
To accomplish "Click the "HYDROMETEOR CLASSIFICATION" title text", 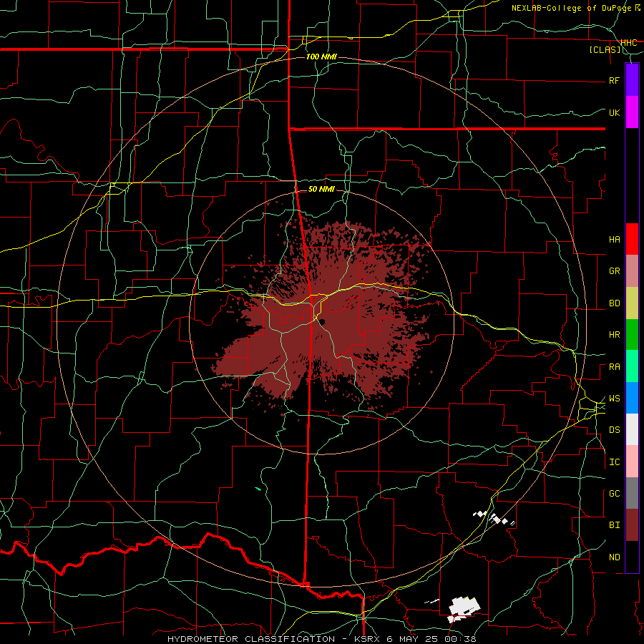I will coord(251,639).
